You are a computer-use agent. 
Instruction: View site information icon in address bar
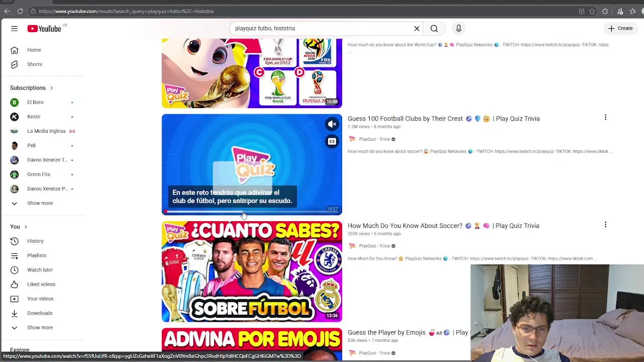33,11
